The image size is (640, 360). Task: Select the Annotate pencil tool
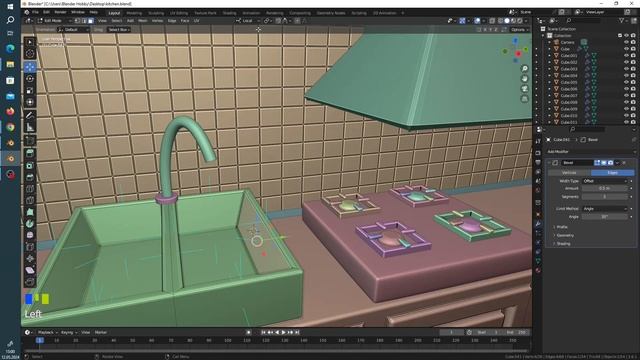click(30, 116)
